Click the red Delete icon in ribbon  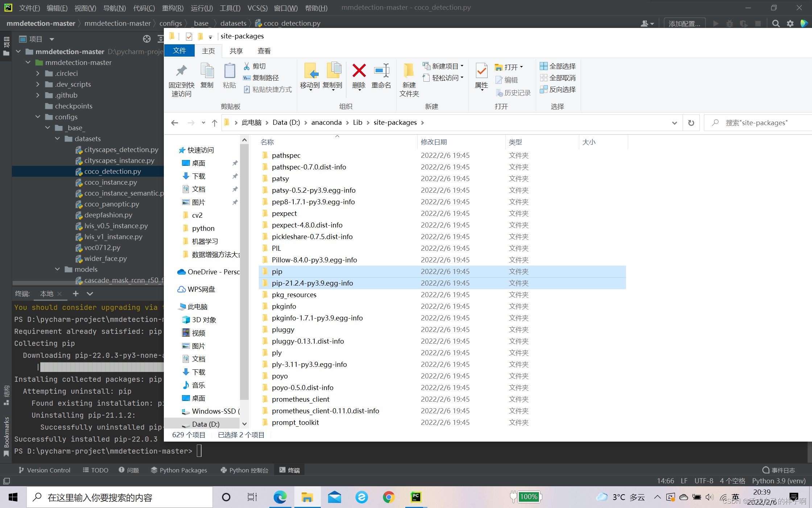[359, 71]
